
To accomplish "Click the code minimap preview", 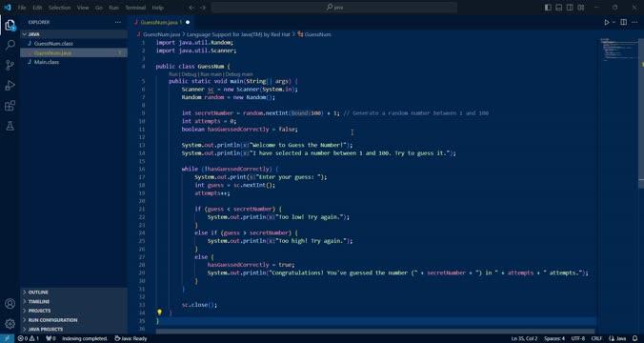I will (x=618, y=50).
